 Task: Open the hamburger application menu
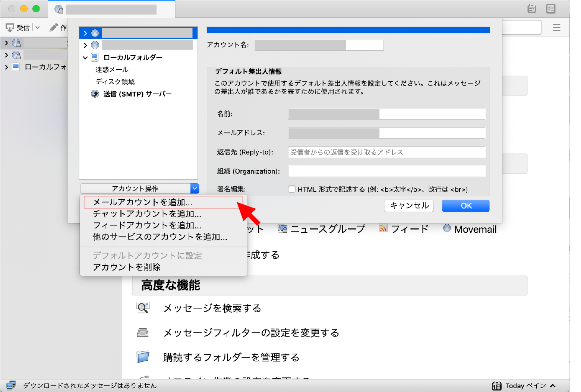pyautogui.click(x=556, y=28)
